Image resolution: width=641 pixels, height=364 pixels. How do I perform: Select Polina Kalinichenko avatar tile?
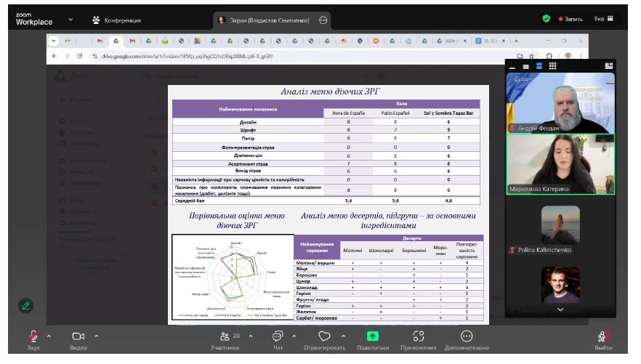[560, 225]
